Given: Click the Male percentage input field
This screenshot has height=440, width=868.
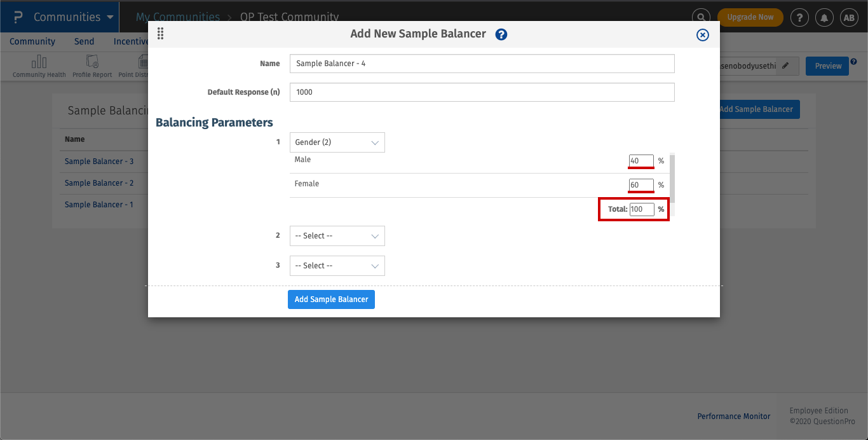Looking at the screenshot, I should coord(641,161).
